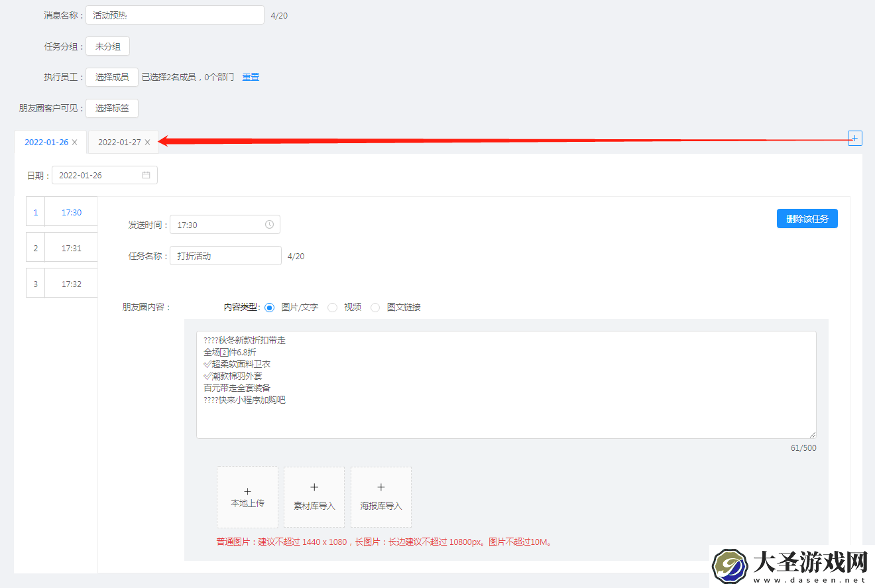Click the 发送时间 time input
875x588 pixels.
(x=225, y=225)
